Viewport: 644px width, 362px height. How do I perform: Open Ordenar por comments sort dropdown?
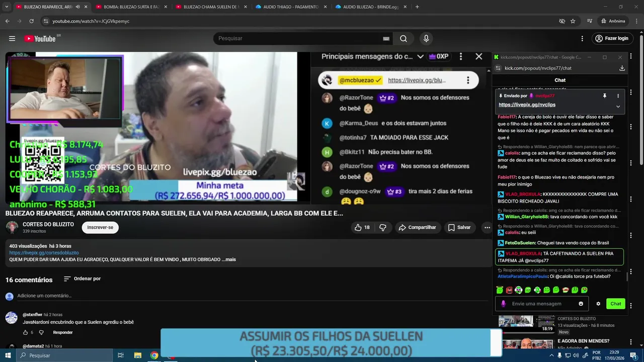click(x=82, y=279)
